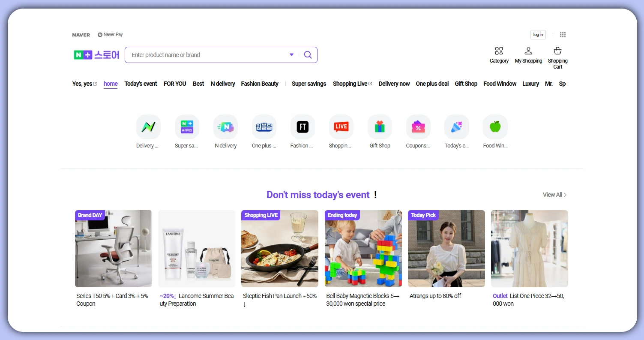The width and height of the screenshot is (644, 340).
Task: Open the Shopping Cart bag icon
Action: (557, 51)
